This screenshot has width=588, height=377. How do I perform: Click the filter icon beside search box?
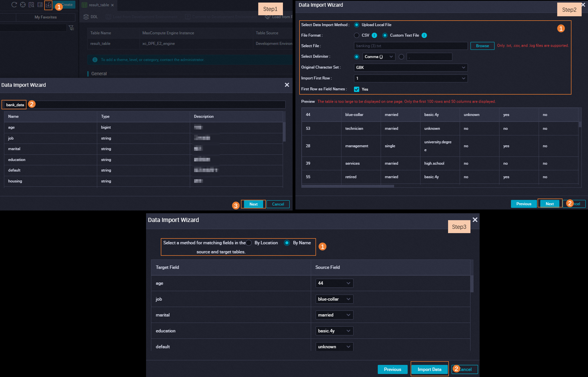tap(71, 28)
